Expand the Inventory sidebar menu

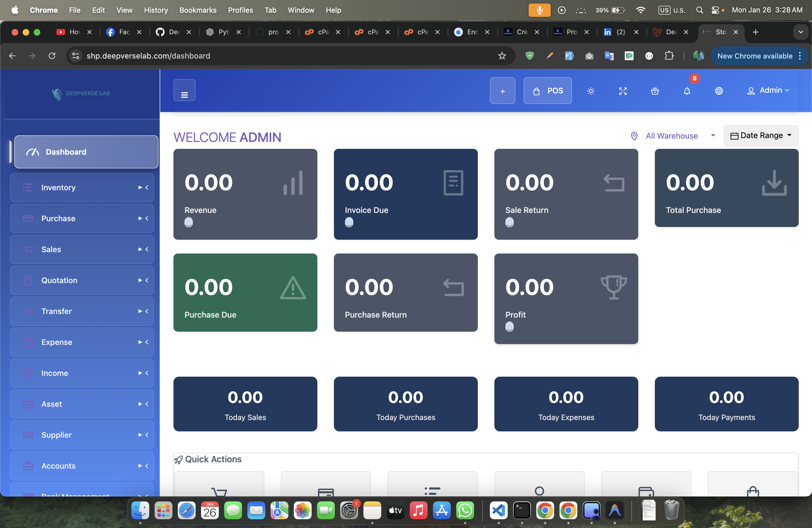pyautogui.click(x=82, y=187)
